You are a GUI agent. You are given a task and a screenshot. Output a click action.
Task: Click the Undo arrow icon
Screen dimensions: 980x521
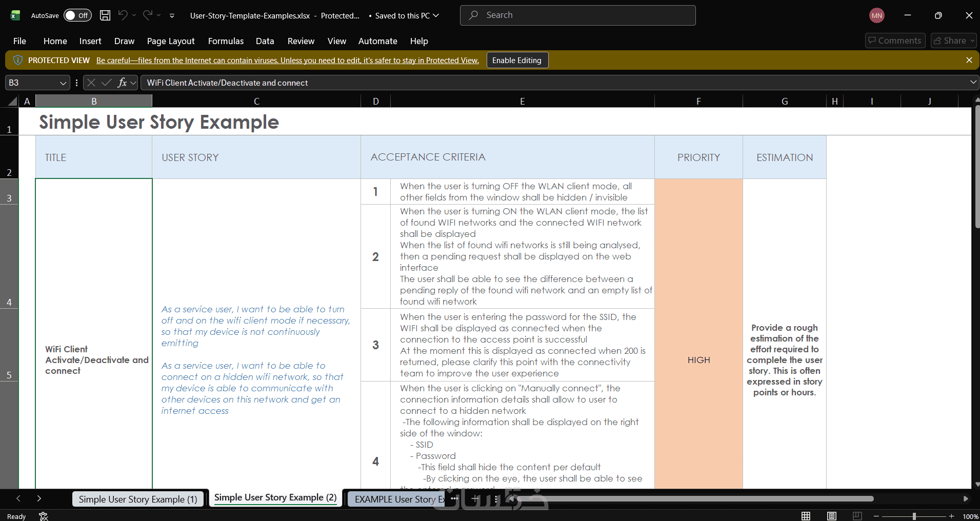(123, 15)
